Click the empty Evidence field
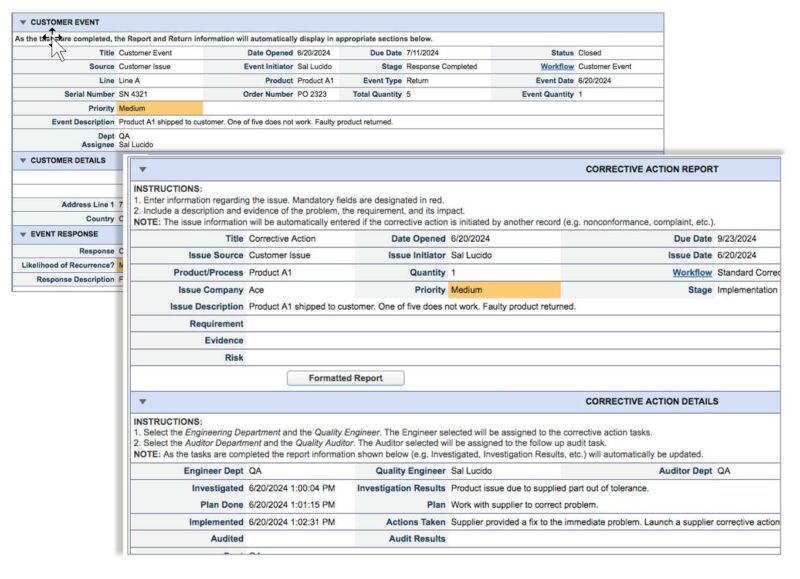The image size is (800, 579). coord(513,341)
